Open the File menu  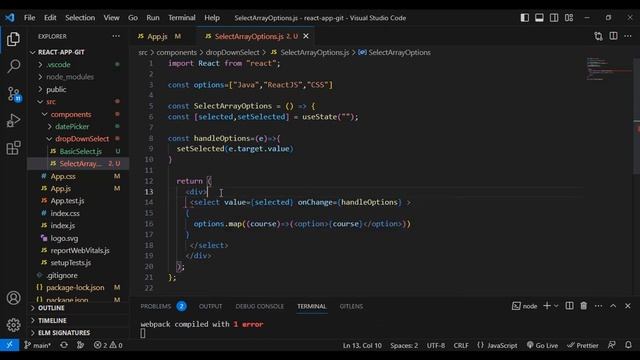tap(29, 18)
